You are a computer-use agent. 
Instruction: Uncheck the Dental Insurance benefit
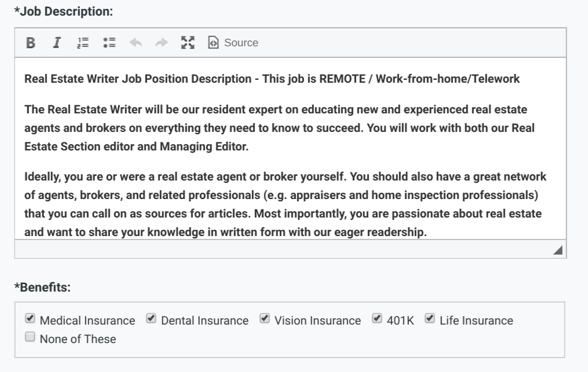[x=151, y=318]
